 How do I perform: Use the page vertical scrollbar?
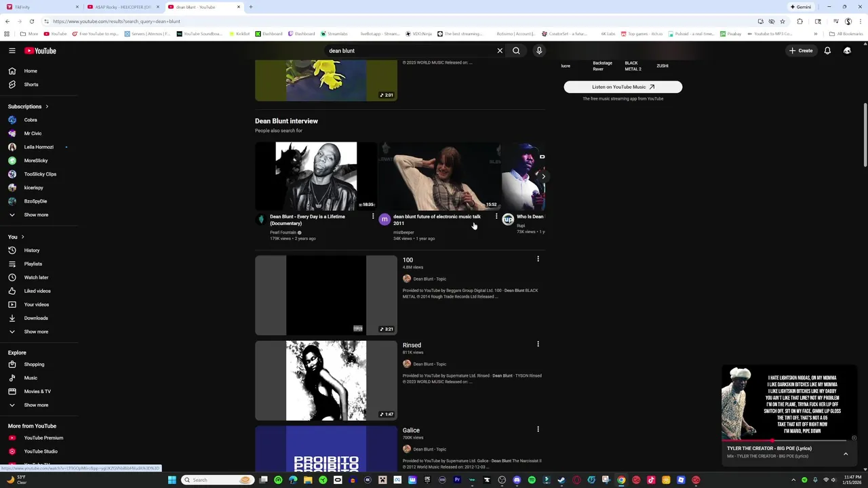[x=865, y=136]
